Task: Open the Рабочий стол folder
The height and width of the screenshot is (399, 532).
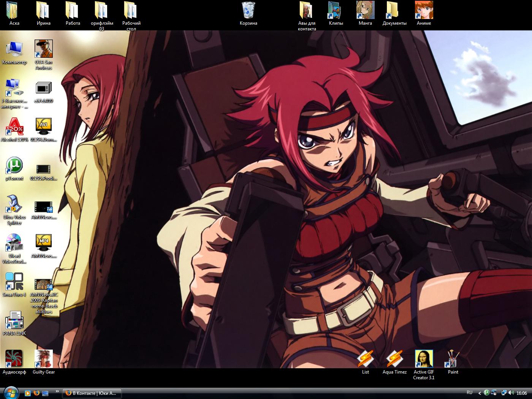Action: tap(131, 16)
